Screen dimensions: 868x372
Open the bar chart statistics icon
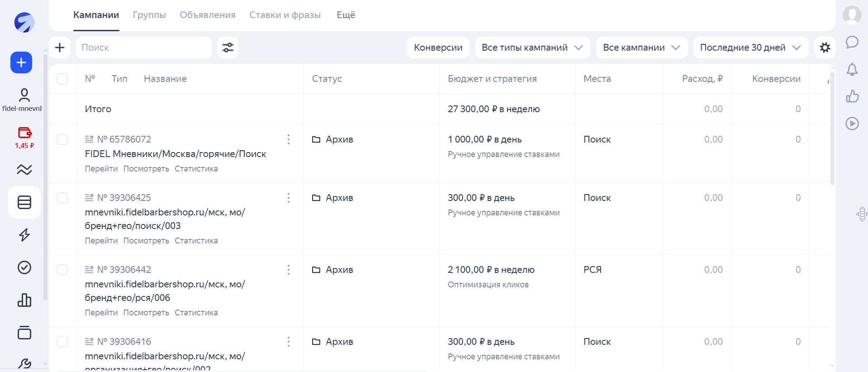coord(24,300)
